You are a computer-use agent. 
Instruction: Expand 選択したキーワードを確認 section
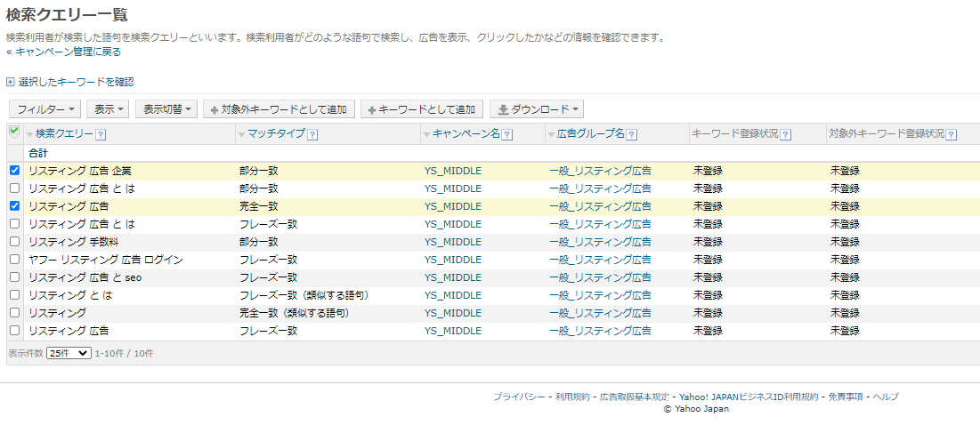click(x=75, y=82)
